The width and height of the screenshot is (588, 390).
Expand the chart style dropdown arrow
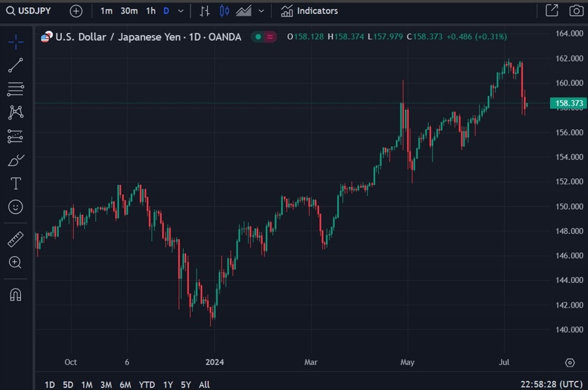click(261, 11)
